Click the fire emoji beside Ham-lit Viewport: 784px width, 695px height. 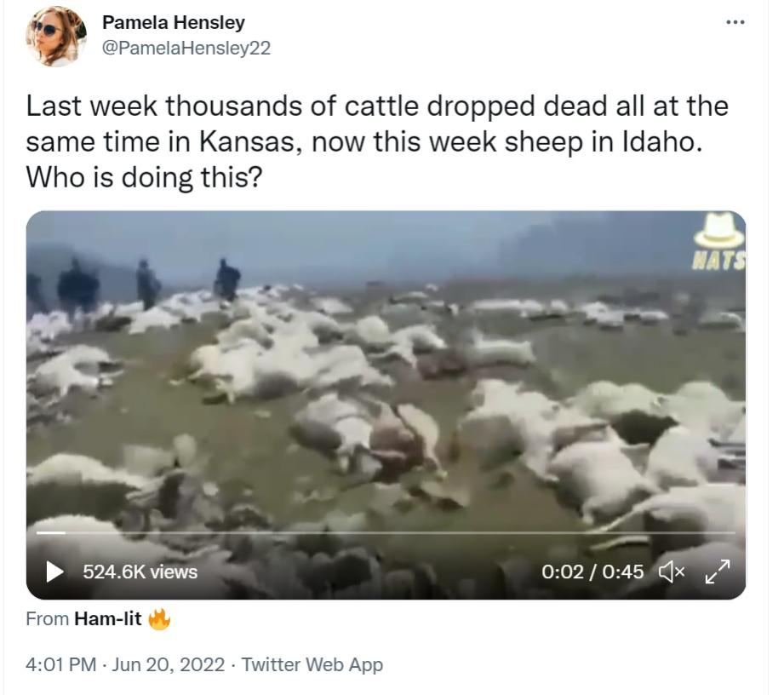159,619
